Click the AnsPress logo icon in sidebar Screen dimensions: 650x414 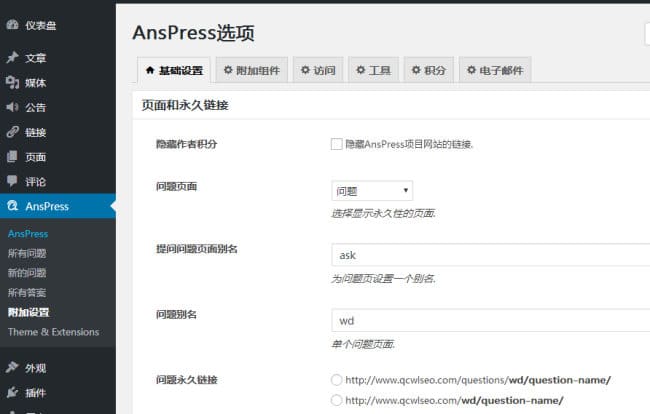pos(12,206)
